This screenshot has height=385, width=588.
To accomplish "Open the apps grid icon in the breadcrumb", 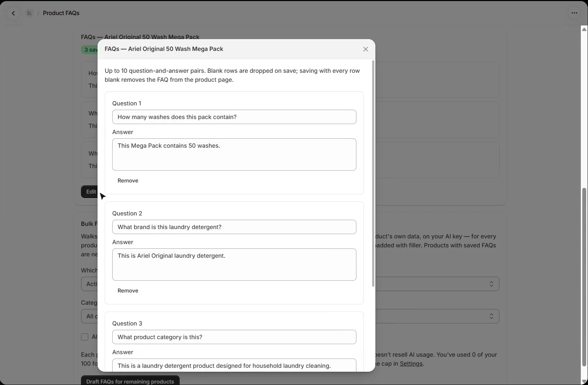I will tap(29, 13).
